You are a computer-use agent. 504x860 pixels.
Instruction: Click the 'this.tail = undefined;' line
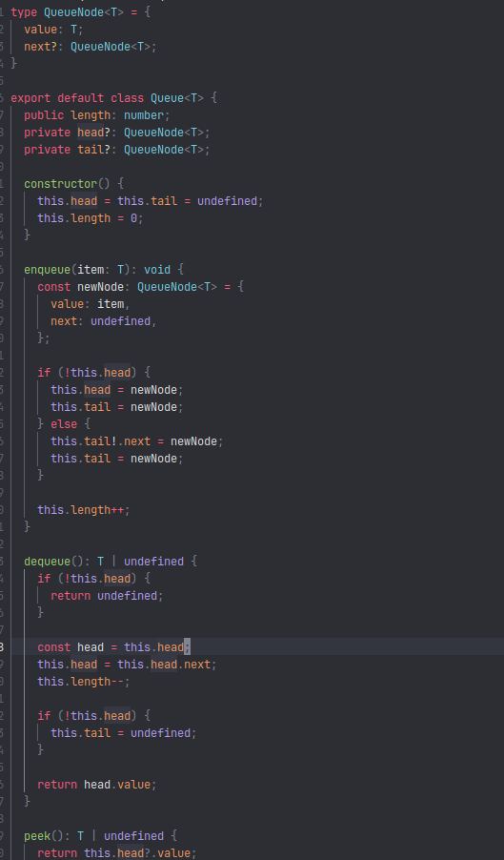(123, 733)
